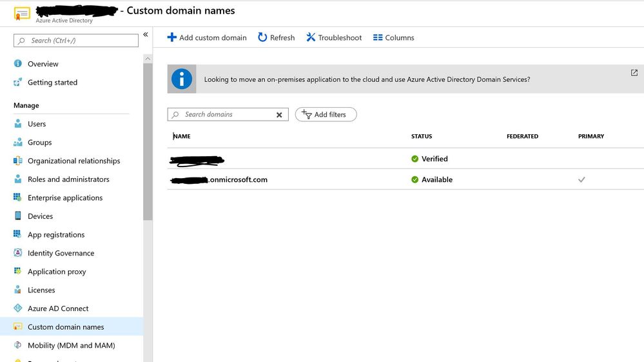This screenshot has height=362, width=644.
Task: Click the Troubleshoot button label
Action: point(340,38)
